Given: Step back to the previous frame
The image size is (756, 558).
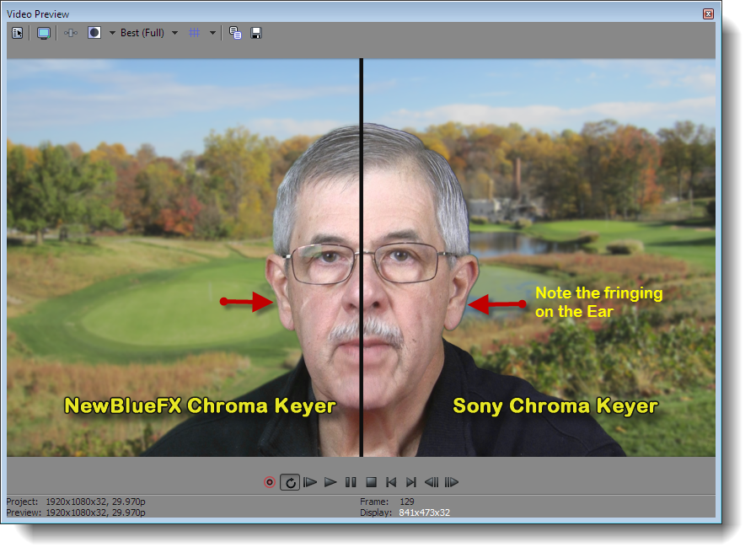Looking at the screenshot, I should click(432, 482).
